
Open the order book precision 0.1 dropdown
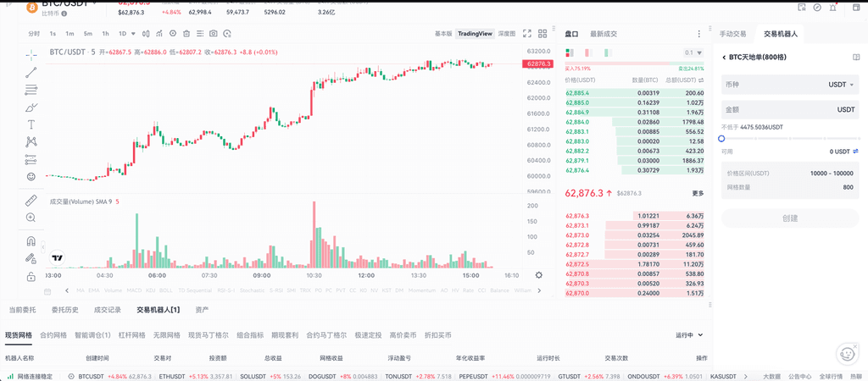click(x=693, y=52)
